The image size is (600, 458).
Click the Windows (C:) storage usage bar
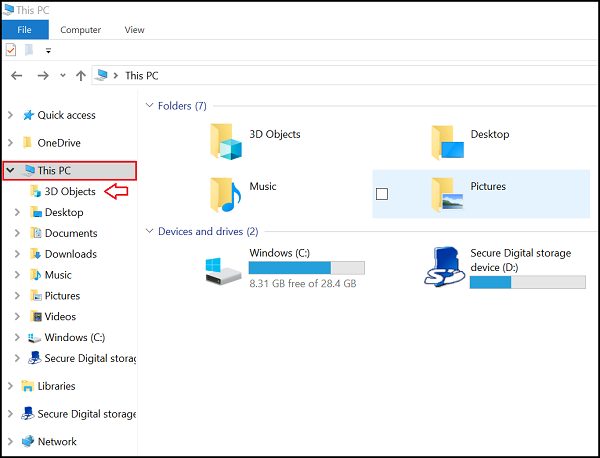[x=306, y=268]
